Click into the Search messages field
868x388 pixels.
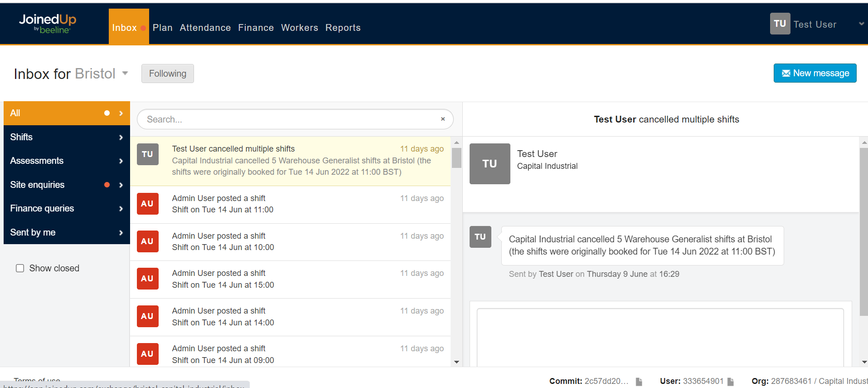290,119
